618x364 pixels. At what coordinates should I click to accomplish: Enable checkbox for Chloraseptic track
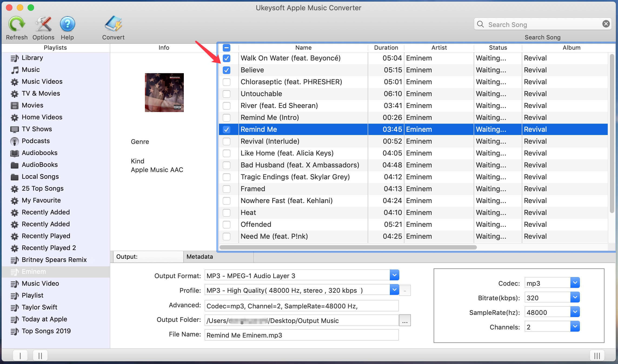[227, 82]
